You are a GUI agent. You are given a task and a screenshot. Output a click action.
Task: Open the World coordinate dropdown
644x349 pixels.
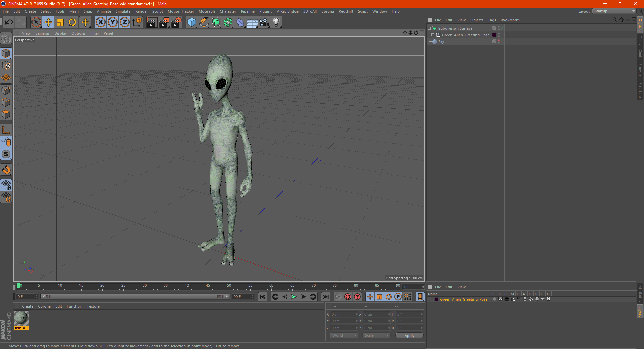click(x=344, y=335)
